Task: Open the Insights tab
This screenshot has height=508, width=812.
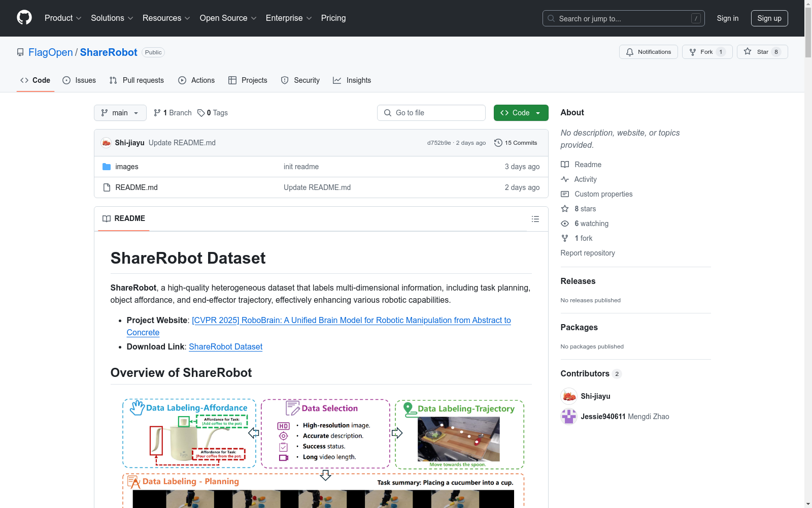Action: tap(352, 80)
